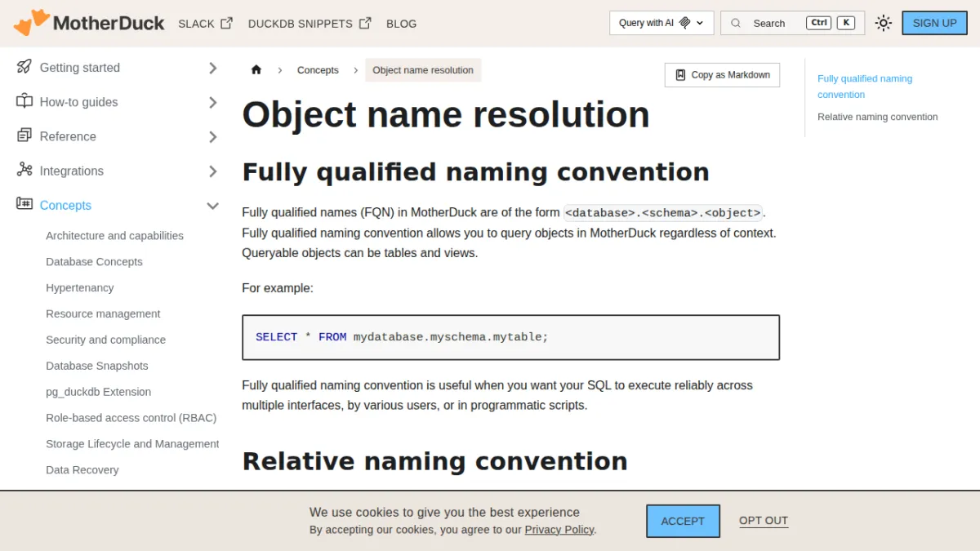Screen dimensions: 980x551
Task: Open Data Recovery page
Action: click(82, 470)
